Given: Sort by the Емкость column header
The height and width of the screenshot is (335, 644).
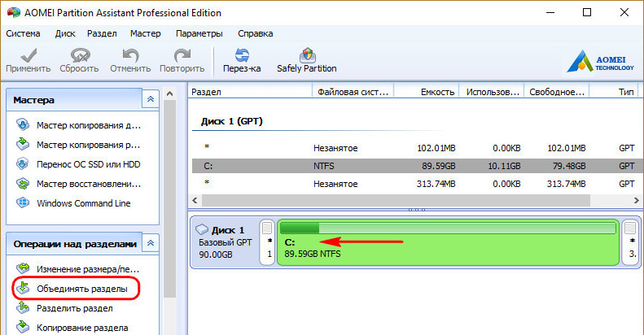Looking at the screenshot, I should [426, 92].
